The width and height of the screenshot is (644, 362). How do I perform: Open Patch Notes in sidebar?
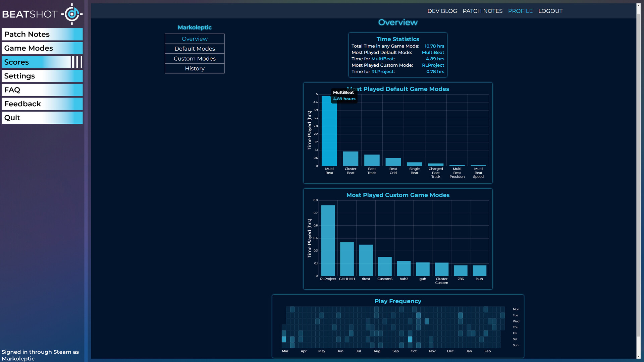point(42,34)
